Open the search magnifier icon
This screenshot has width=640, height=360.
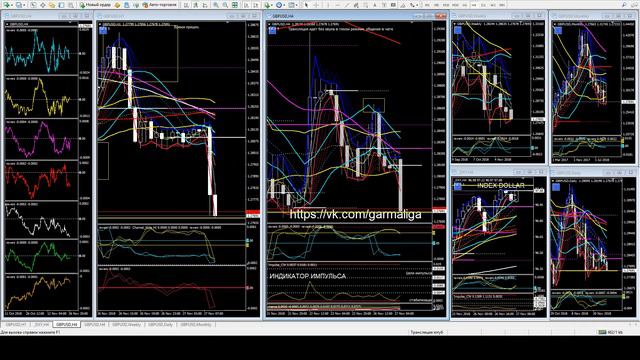624,5
